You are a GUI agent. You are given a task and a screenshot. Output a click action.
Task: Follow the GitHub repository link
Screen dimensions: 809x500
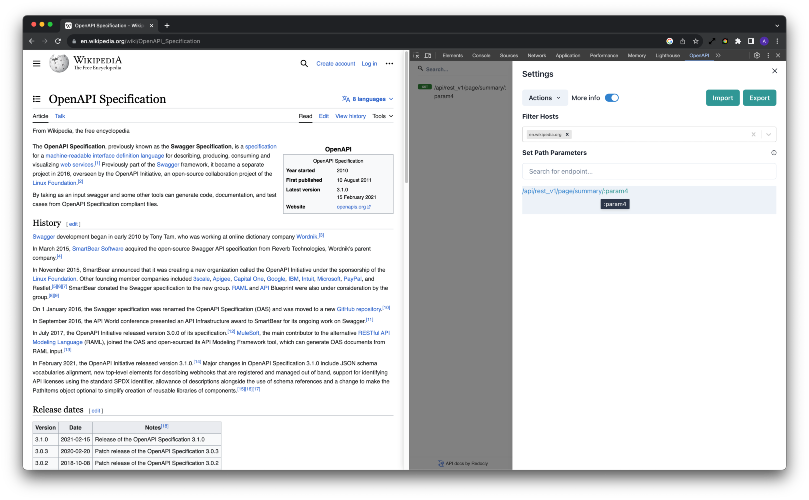click(359, 309)
